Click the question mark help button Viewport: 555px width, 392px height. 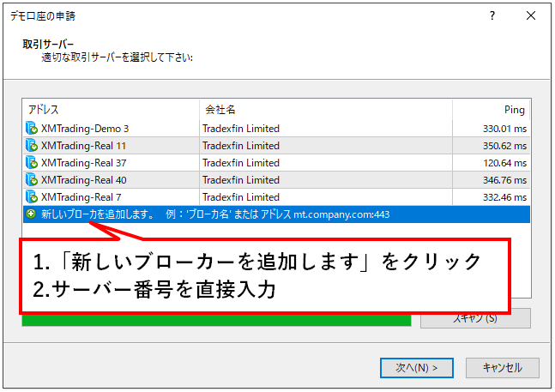point(492,15)
